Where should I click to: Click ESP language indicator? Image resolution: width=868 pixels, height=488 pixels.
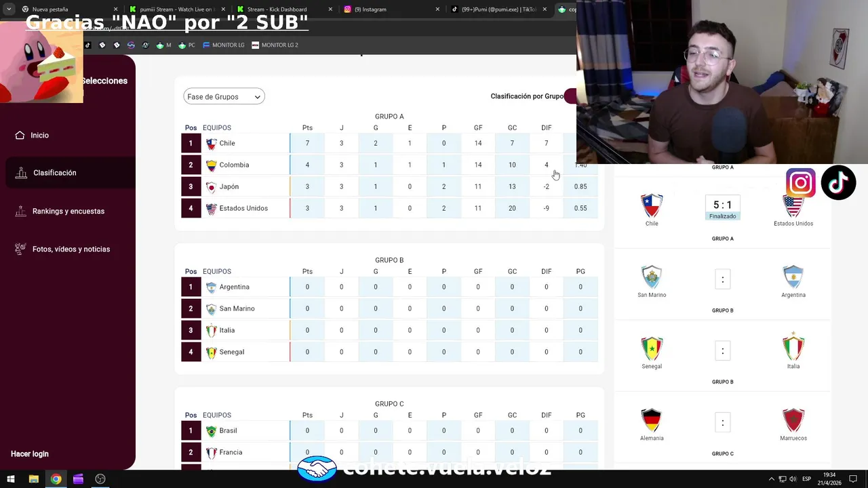pyautogui.click(x=806, y=479)
